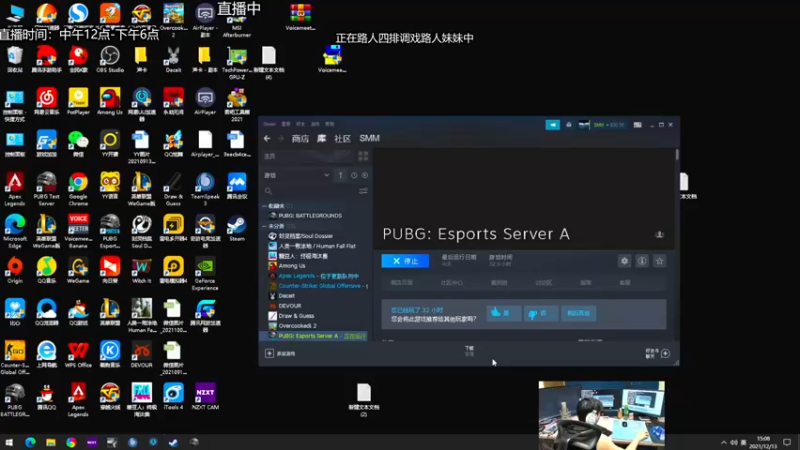Open OBS Studio desktop icon

click(x=110, y=59)
